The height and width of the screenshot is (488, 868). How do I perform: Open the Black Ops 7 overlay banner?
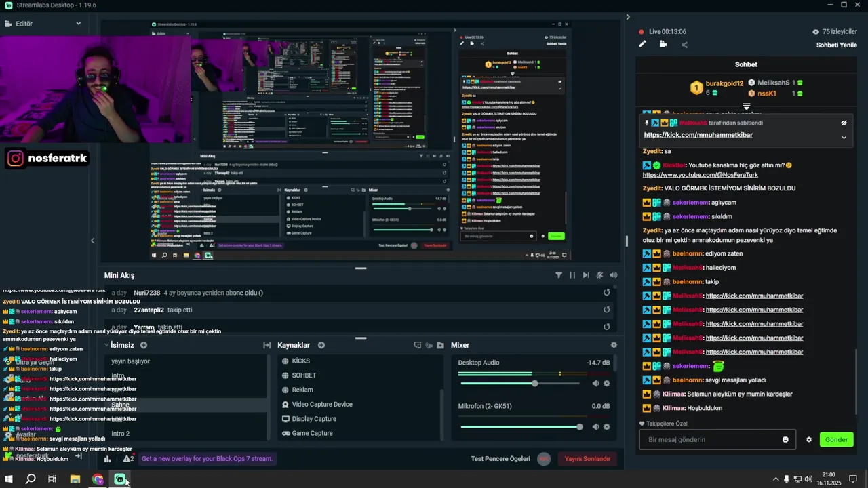[x=207, y=459]
